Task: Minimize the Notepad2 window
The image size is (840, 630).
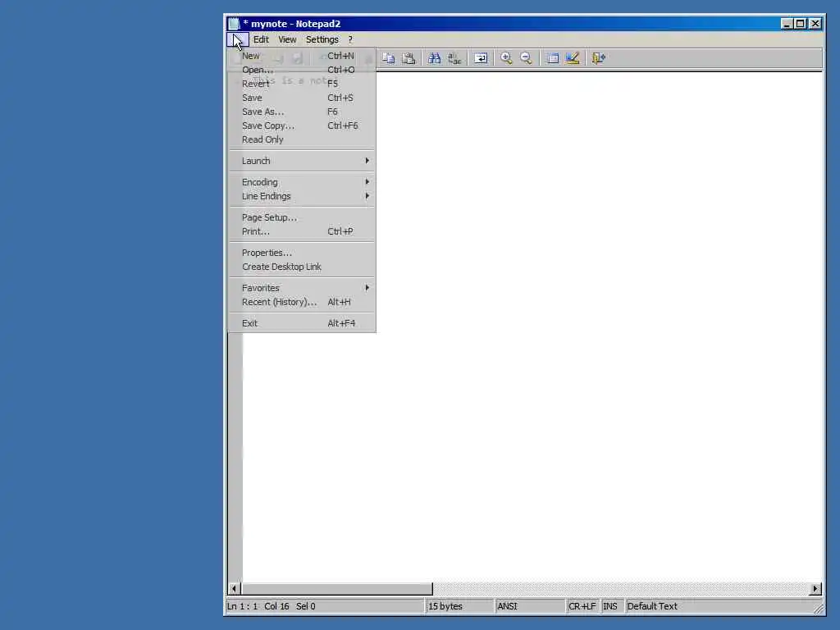Action: tap(787, 24)
